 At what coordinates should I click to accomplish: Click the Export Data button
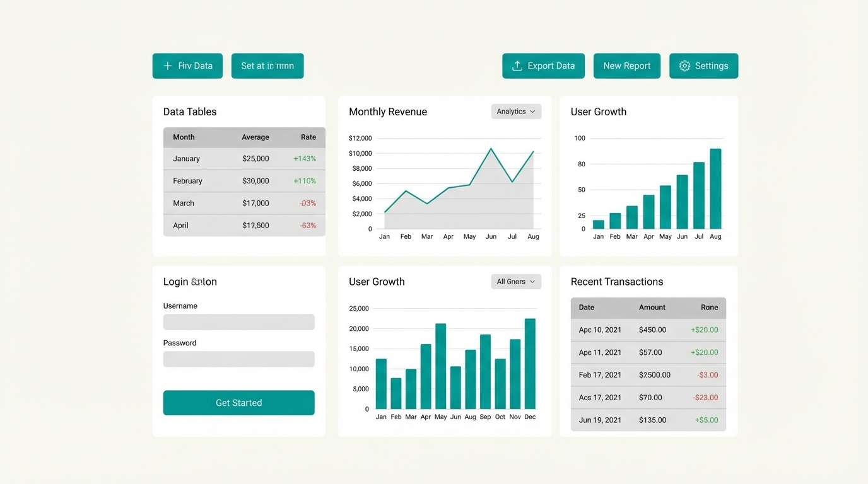tap(543, 66)
